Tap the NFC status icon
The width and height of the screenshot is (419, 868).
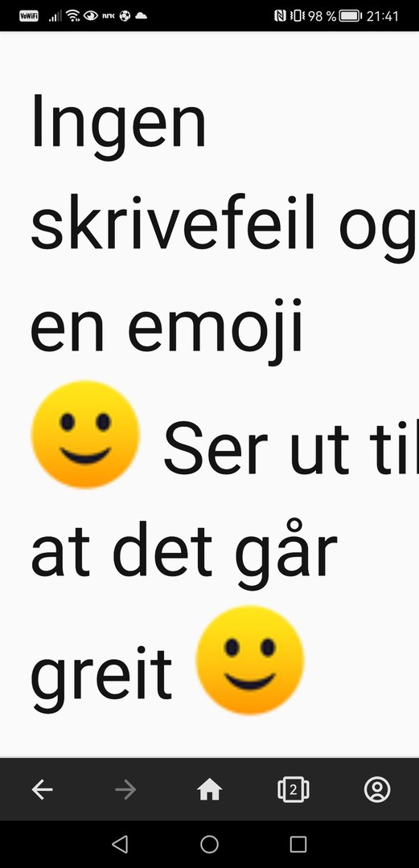(280, 16)
